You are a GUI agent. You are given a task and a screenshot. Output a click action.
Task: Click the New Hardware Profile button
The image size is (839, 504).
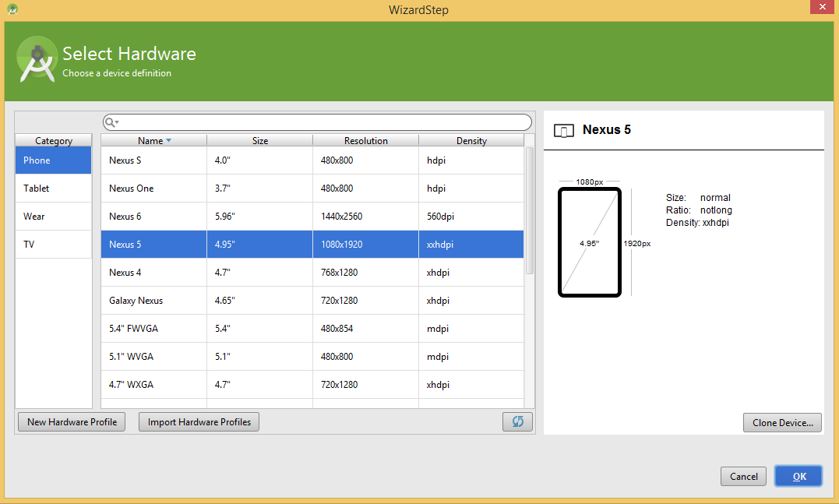tap(72, 421)
